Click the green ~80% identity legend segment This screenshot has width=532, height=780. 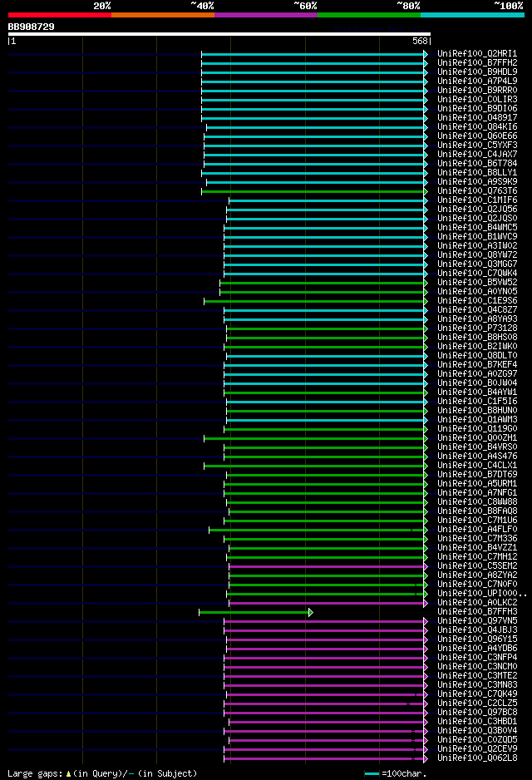point(369,15)
